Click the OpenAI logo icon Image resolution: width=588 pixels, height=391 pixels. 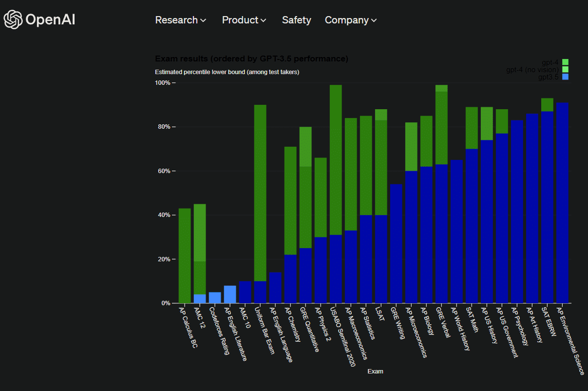13,20
